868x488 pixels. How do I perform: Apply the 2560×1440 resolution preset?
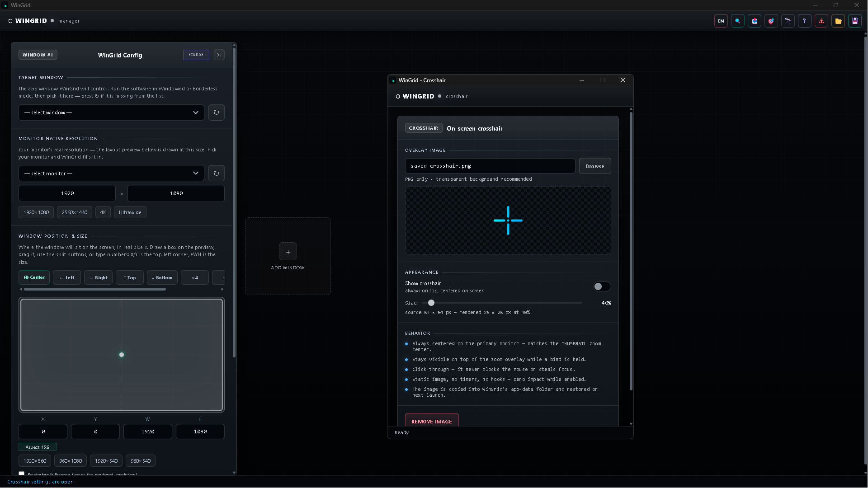click(x=75, y=212)
